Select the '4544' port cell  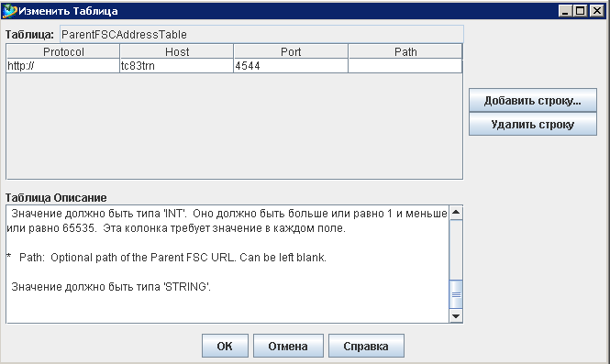tap(291, 66)
